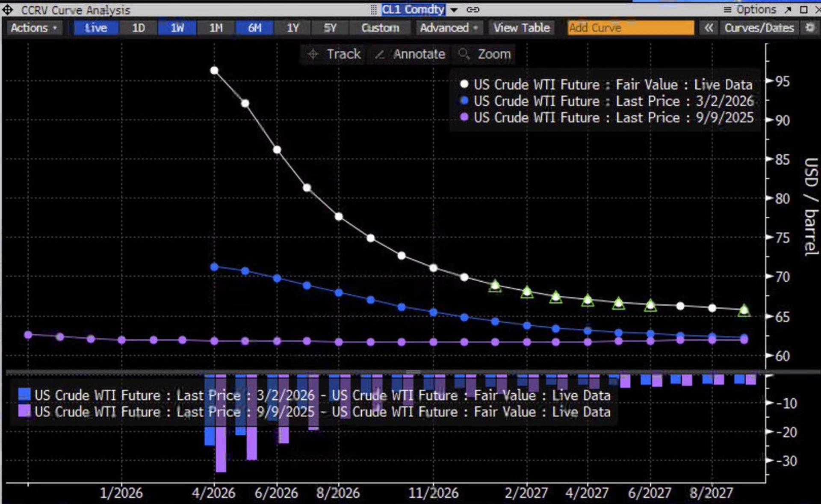Expand the Advanced dropdown
821x504 pixels.
(x=449, y=28)
